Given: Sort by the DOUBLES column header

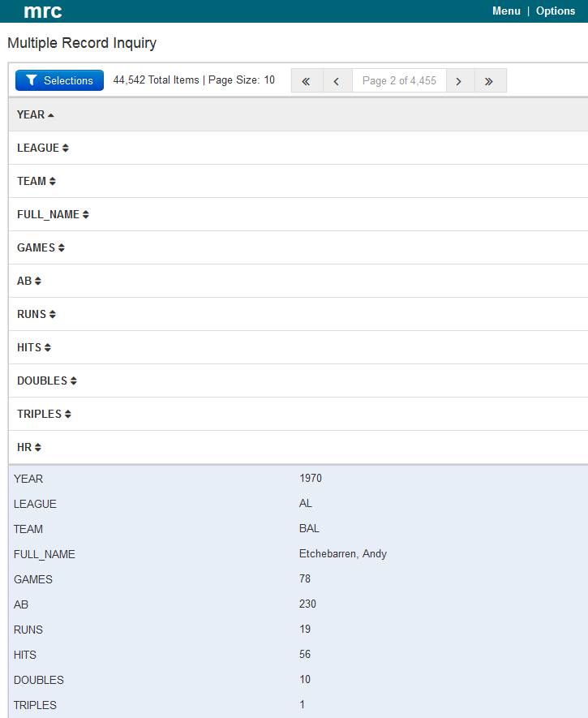Looking at the screenshot, I should pos(47,381).
